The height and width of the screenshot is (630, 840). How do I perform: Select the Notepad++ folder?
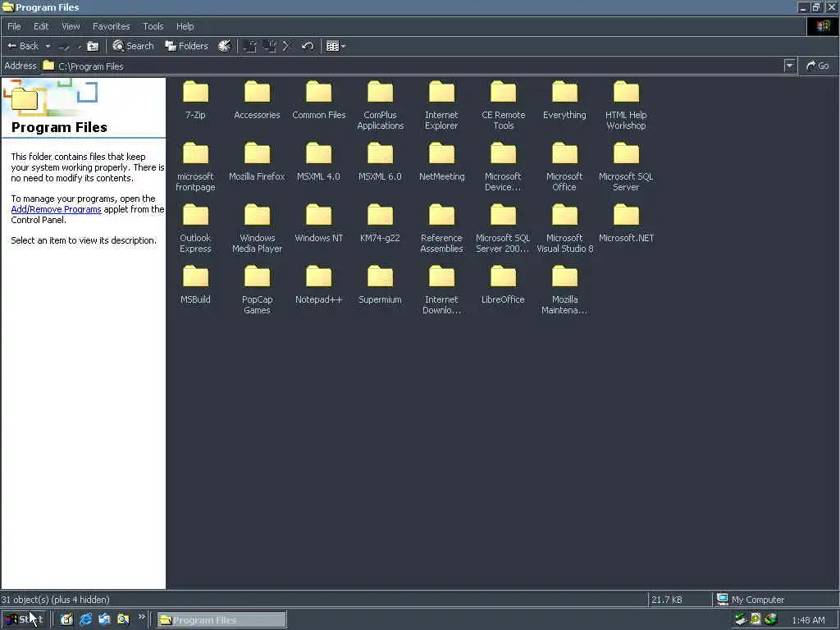click(x=319, y=284)
